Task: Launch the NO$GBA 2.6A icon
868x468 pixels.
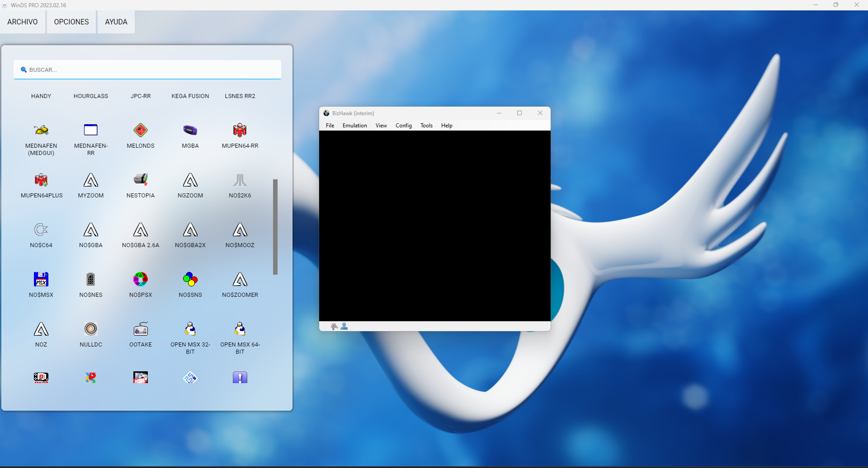Action: pyautogui.click(x=141, y=229)
